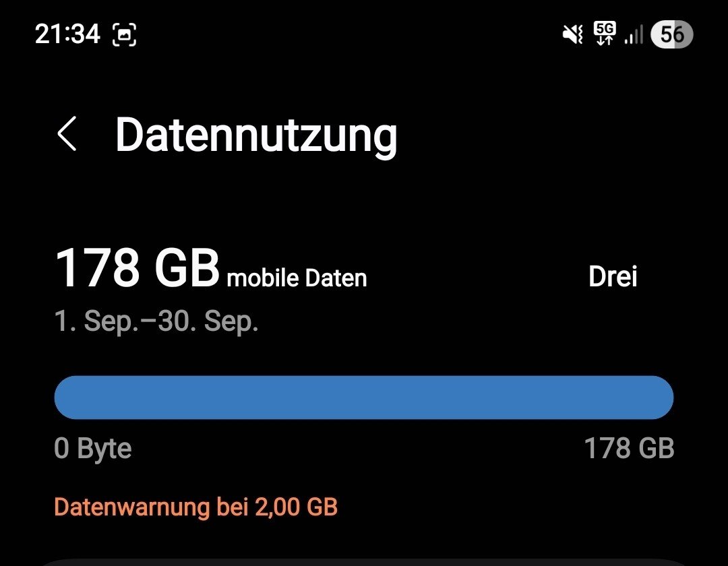Tap the screenshot capture status icon
This screenshot has height=566, width=728.
[125, 34]
